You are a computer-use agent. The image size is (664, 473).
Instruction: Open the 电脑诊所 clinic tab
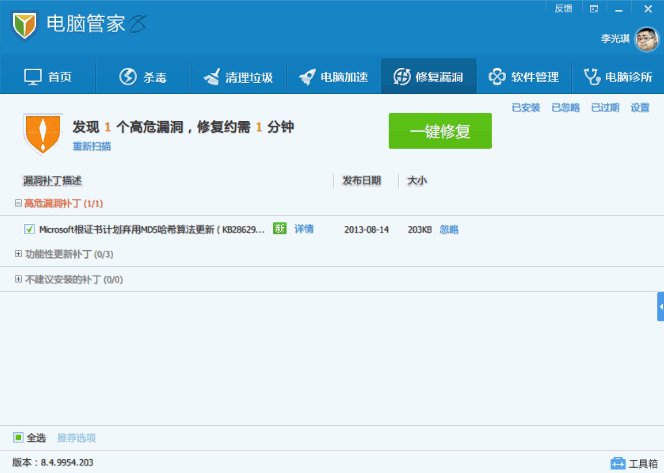pos(618,77)
